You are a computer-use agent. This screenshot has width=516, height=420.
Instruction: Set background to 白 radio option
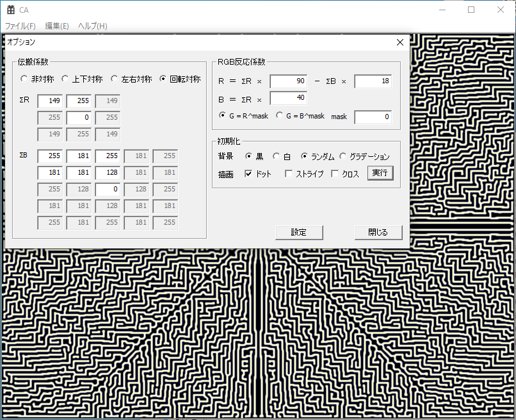coord(277,157)
